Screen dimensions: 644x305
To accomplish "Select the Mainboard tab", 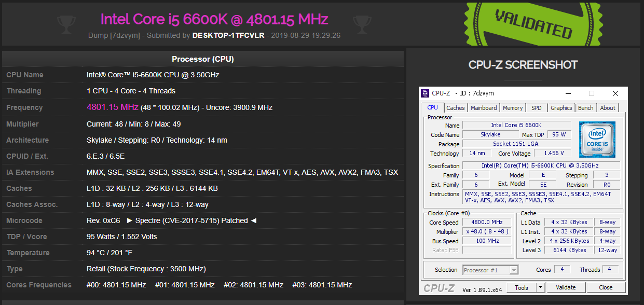I will point(484,108).
